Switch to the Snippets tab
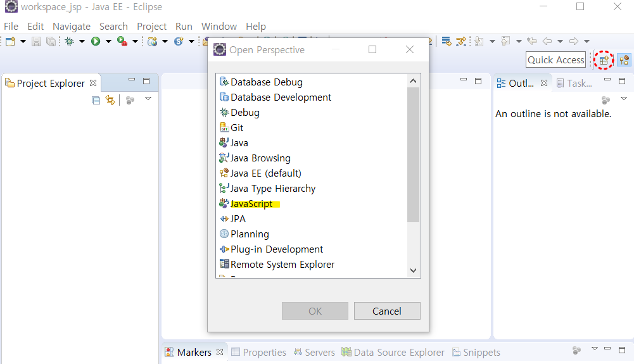 [476, 352]
